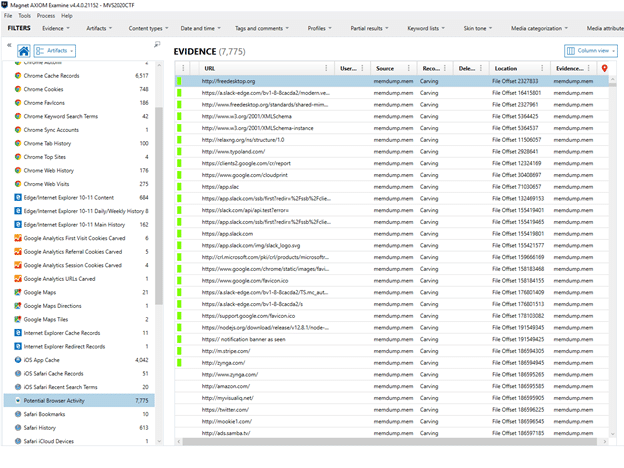Open the Help menu
The image size is (624, 468).
coord(67,16)
